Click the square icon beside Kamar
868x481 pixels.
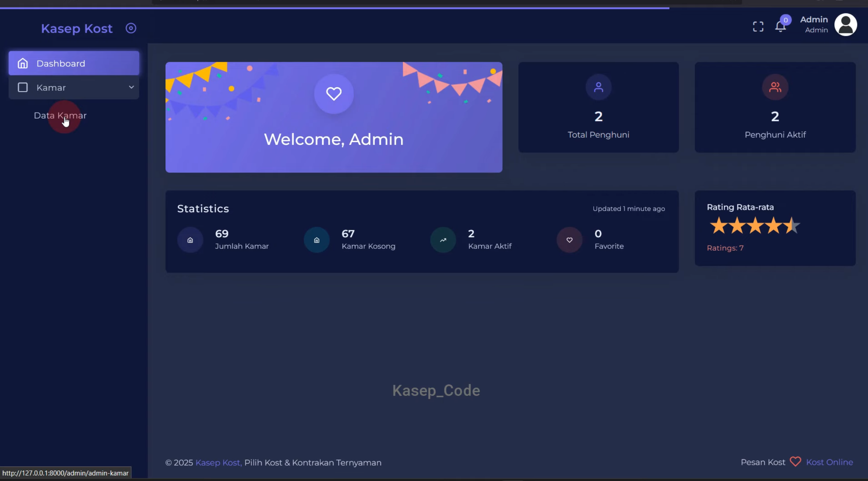tap(22, 88)
